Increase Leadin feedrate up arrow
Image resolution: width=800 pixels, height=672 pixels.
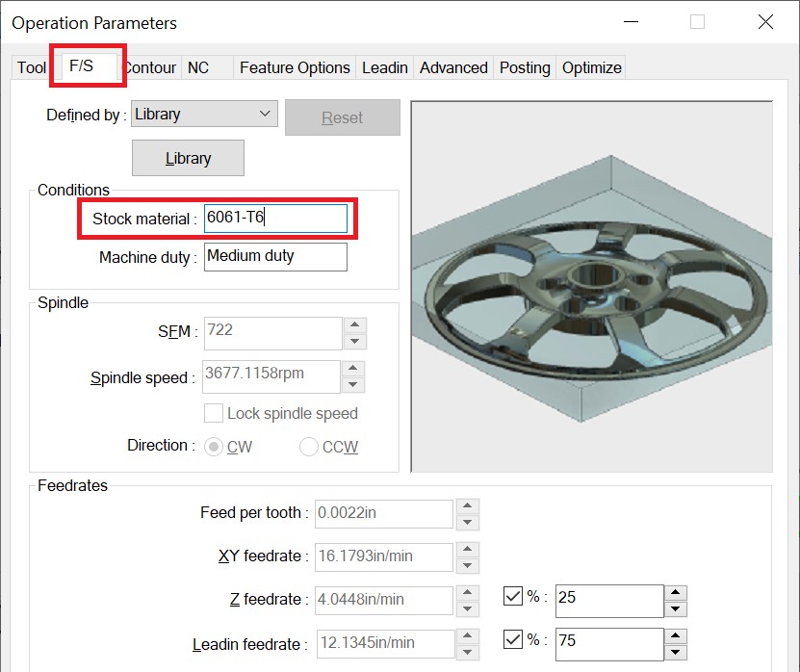click(468, 636)
